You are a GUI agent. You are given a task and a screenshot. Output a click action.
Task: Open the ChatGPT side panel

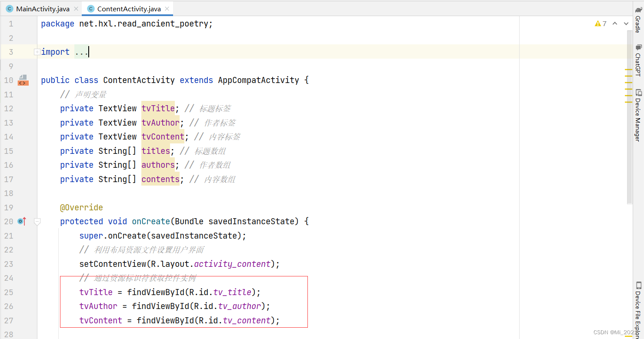click(x=638, y=60)
